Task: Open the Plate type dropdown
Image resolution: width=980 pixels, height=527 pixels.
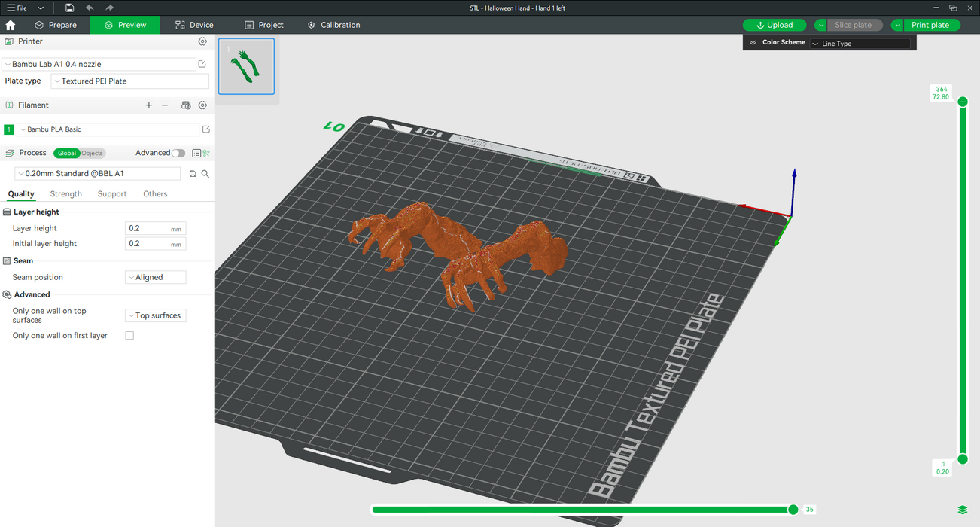Action: tap(129, 81)
